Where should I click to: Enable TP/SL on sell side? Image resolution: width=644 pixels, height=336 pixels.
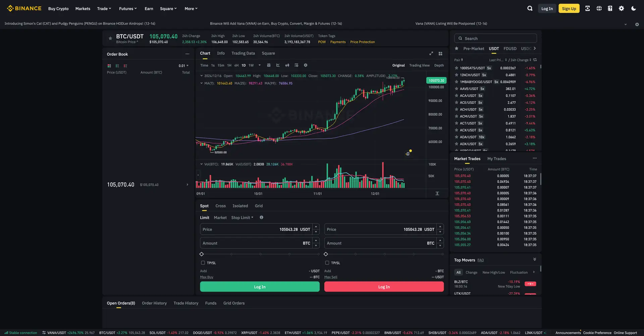327,263
